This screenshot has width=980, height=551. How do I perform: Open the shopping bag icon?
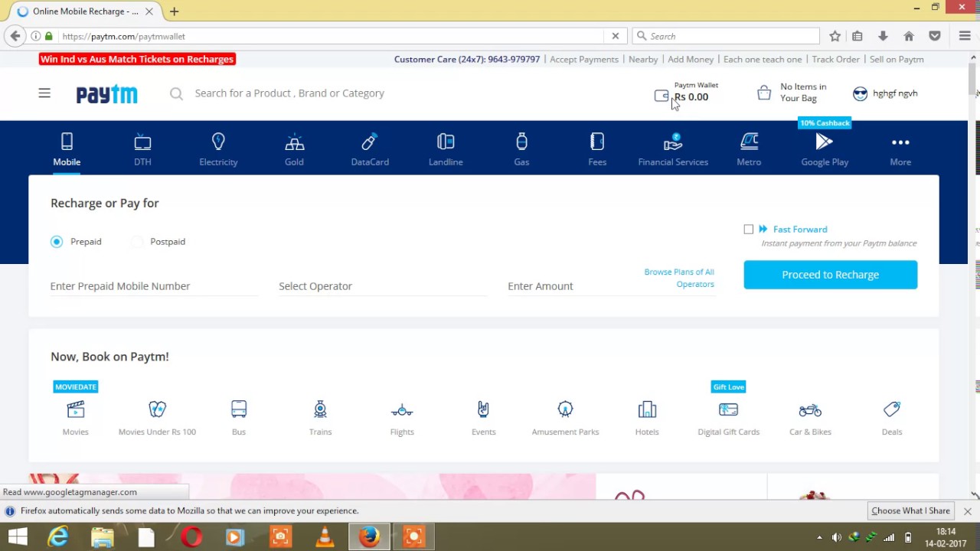(x=764, y=93)
